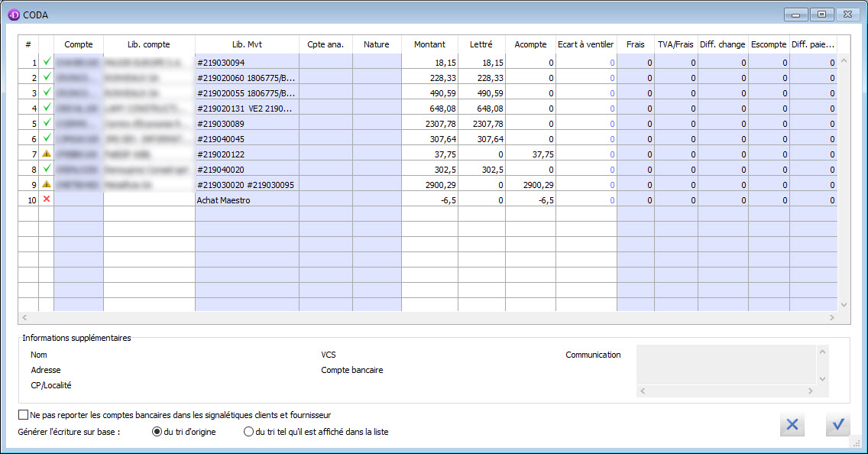Click the 'Ecart à ventiler' column header
Viewport: 868px width, 454px height.
pos(585,44)
